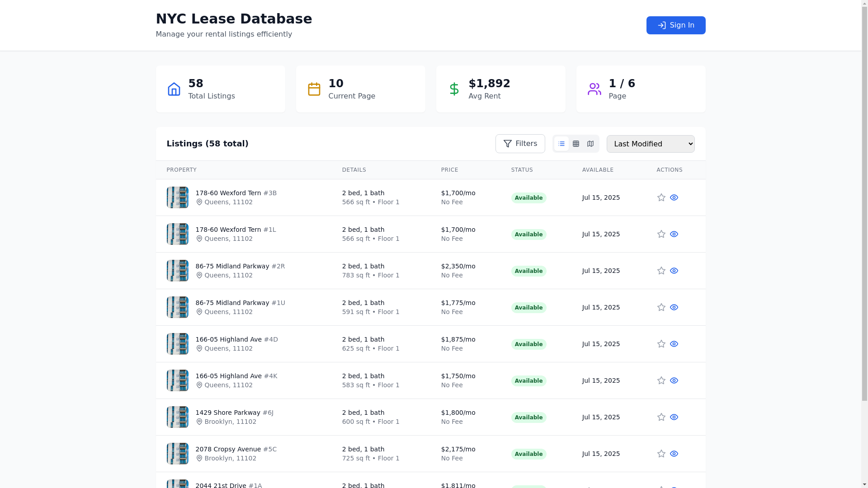The image size is (868, 488).
Task: Click 783 sq ft • Floor 1 details
Action: 371,275
